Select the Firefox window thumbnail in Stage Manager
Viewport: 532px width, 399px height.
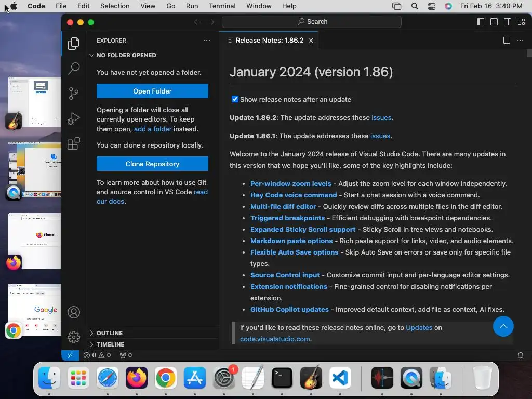click(35, 241)
